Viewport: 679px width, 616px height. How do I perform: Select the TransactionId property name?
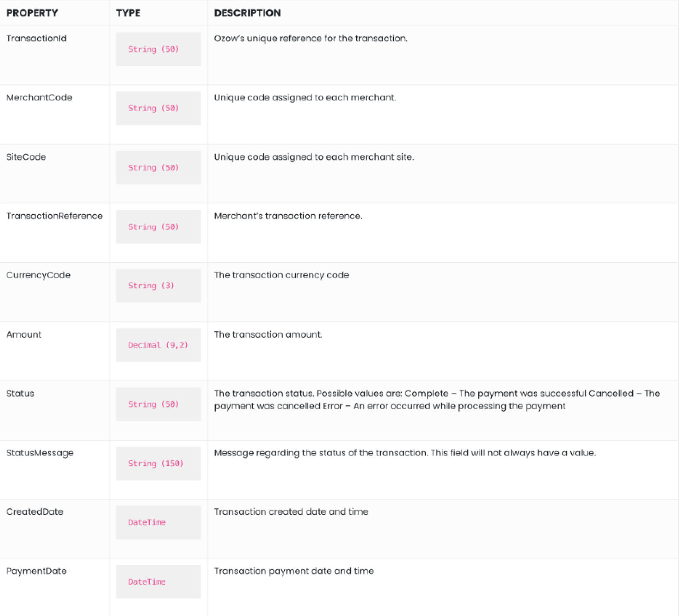36,38
